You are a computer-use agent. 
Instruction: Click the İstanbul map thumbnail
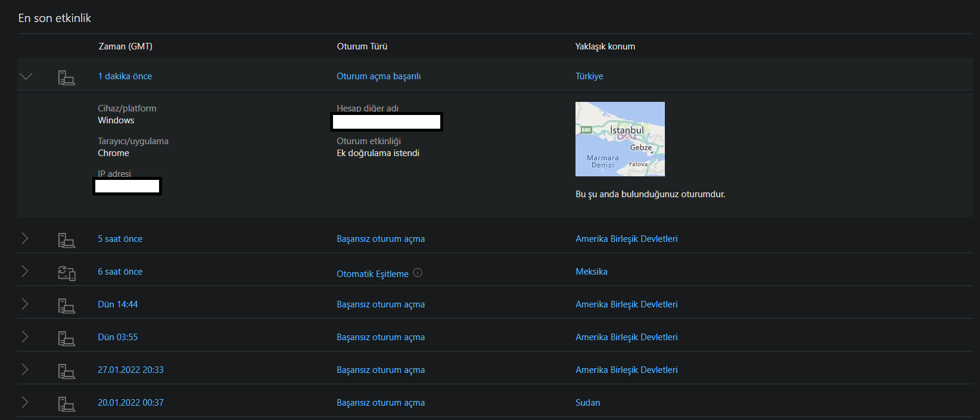pos(620,139)
